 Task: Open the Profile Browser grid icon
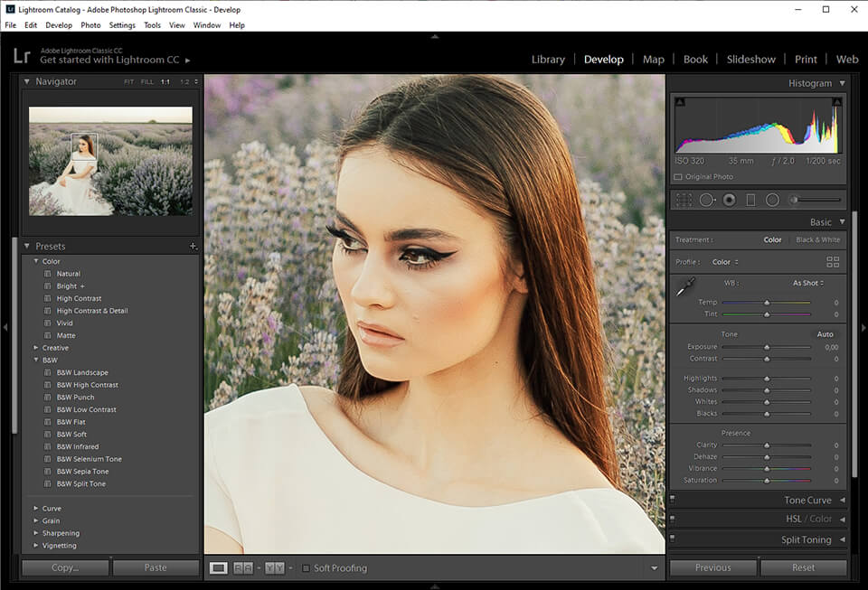tap(832, 261)
